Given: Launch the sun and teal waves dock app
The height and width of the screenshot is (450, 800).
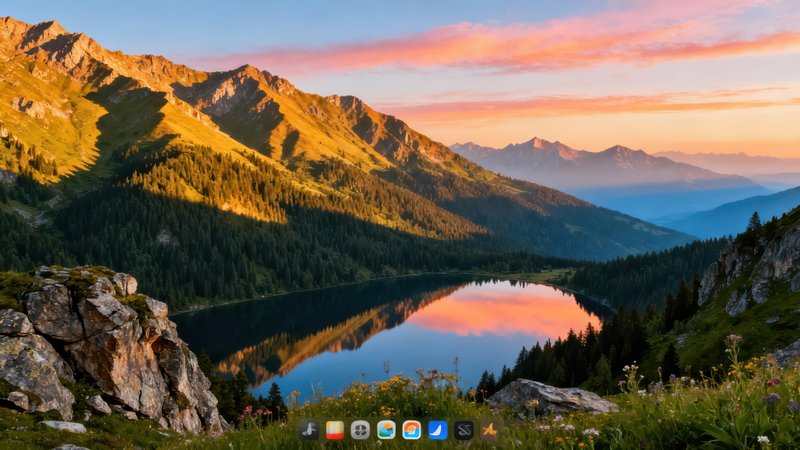Looking at the screenshot, I should [x=386, y=430].
